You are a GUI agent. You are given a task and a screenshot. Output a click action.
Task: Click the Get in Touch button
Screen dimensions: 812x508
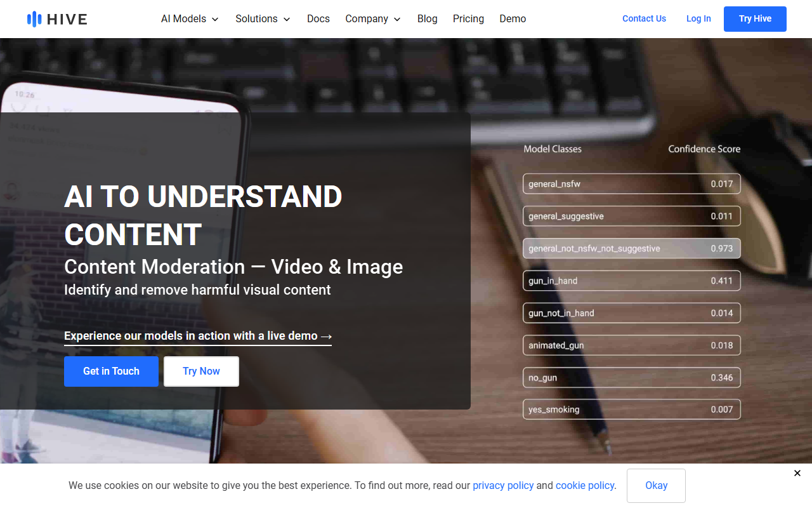(111, 371)
